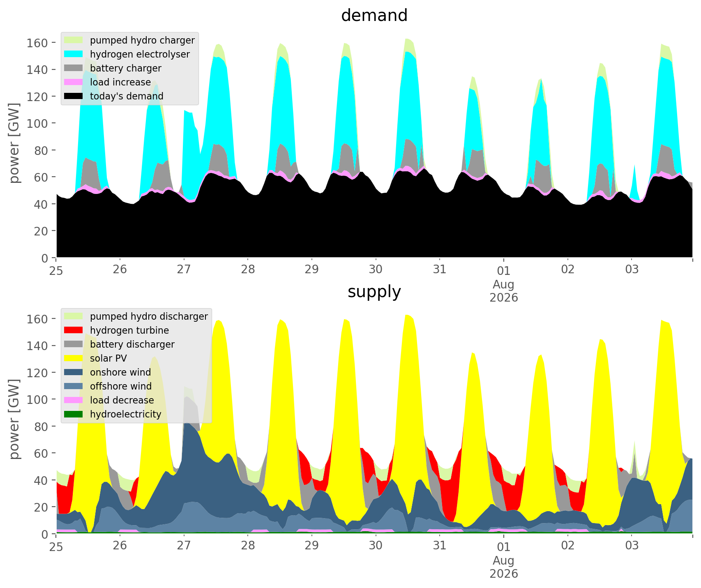The height and width of the screenshot is (588, 701).
Task: Click the "pumped hydro charger" legend label
Action: [142, 41]
